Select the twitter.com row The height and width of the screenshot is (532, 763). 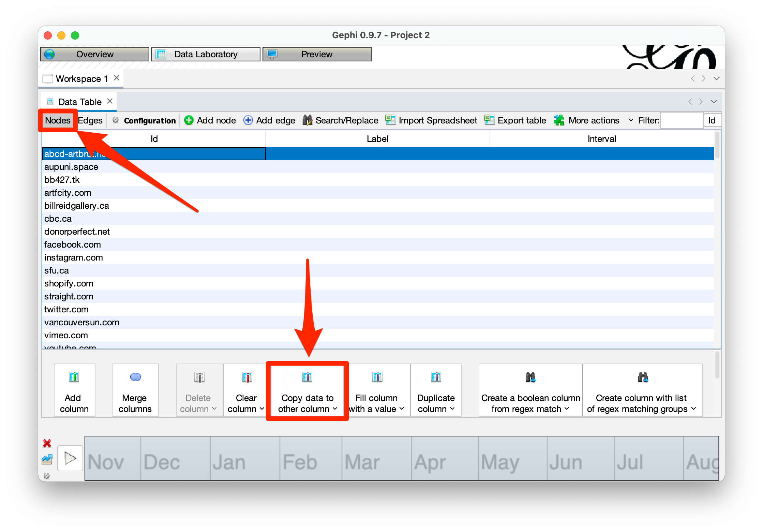pyautogui.click(x=378, y=309)
